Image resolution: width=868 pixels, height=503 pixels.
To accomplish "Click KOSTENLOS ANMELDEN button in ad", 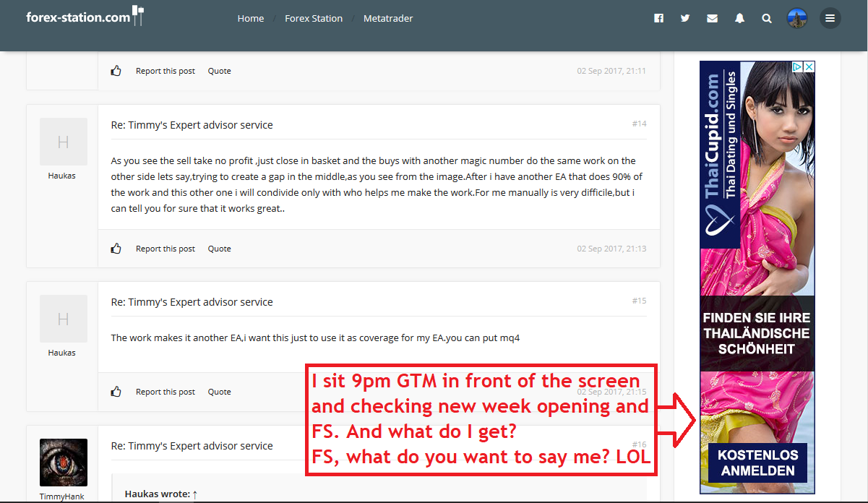I will pos(757,463).
